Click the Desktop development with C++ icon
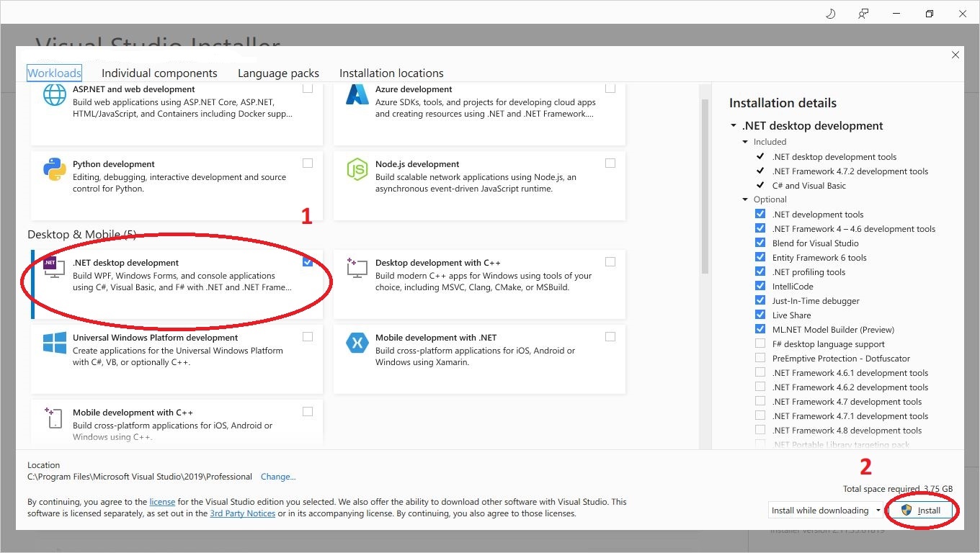 pyautogui.click(x=356, y=269)
